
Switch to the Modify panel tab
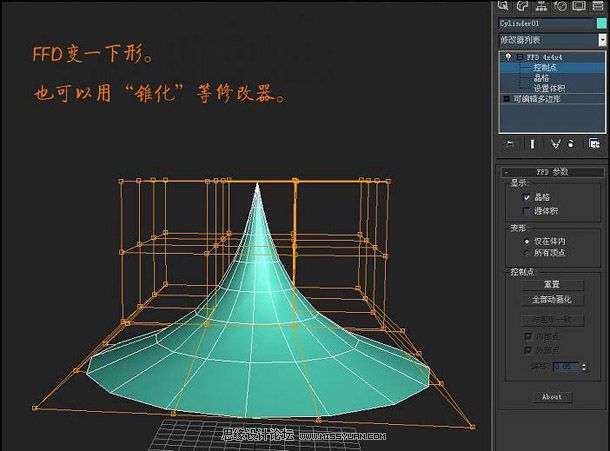[x=522, y=5]
